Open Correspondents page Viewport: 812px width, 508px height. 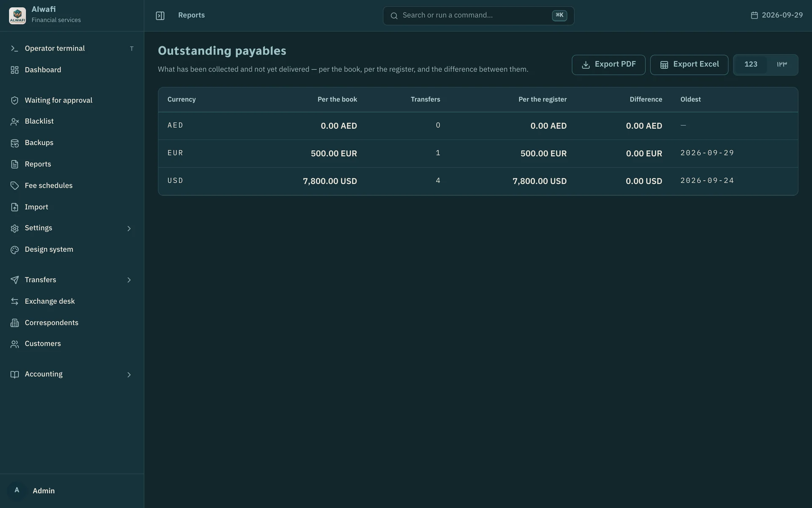tap(72, 323)
